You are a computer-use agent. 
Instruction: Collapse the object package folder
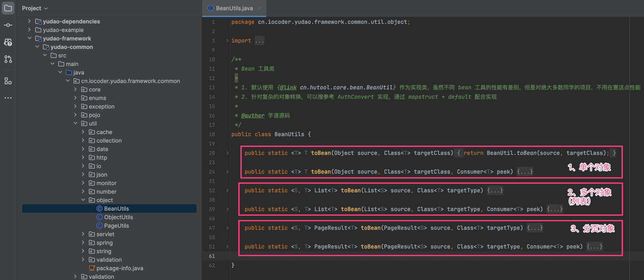click(x=83, y=200)
